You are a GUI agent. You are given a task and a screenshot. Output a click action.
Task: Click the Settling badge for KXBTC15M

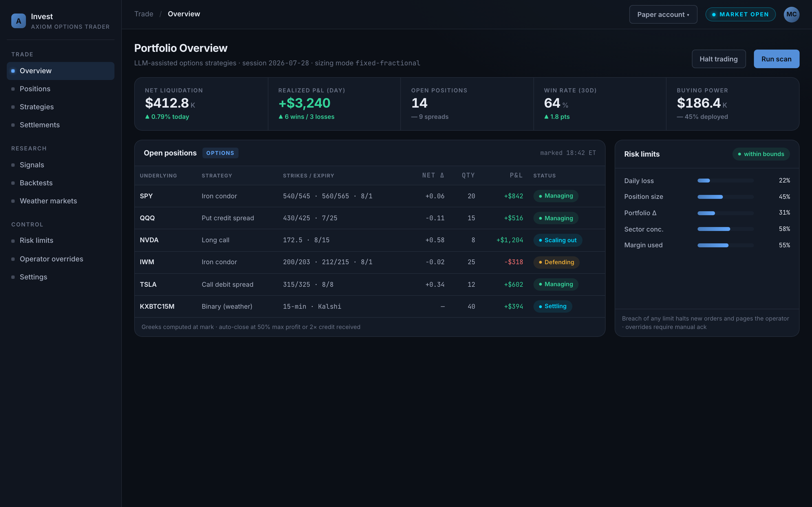coord(552,306)
